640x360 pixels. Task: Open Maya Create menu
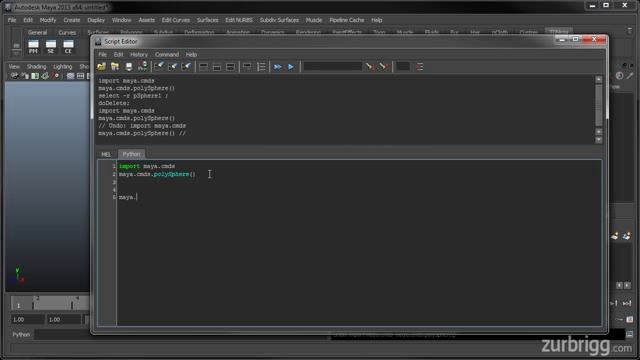[72, 20]
